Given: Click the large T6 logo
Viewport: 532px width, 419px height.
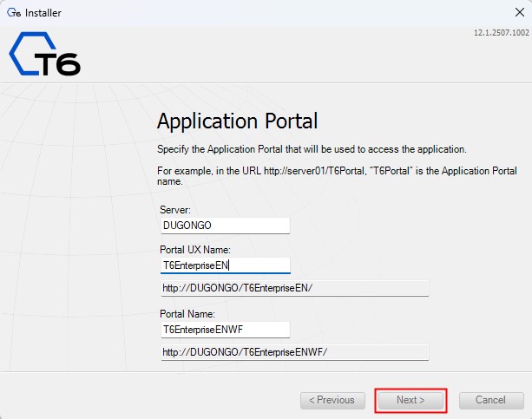Looking at the screenshot, I should click(x=44, y=54).
